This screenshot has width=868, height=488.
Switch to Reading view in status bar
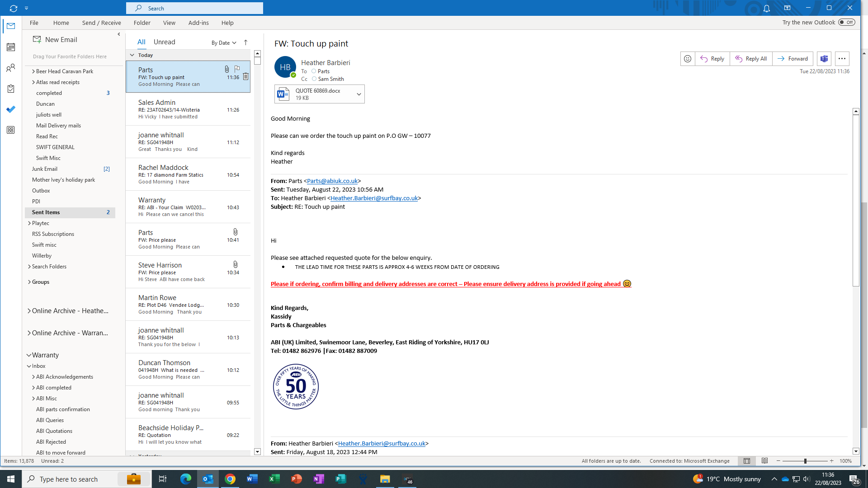(764, 461)
